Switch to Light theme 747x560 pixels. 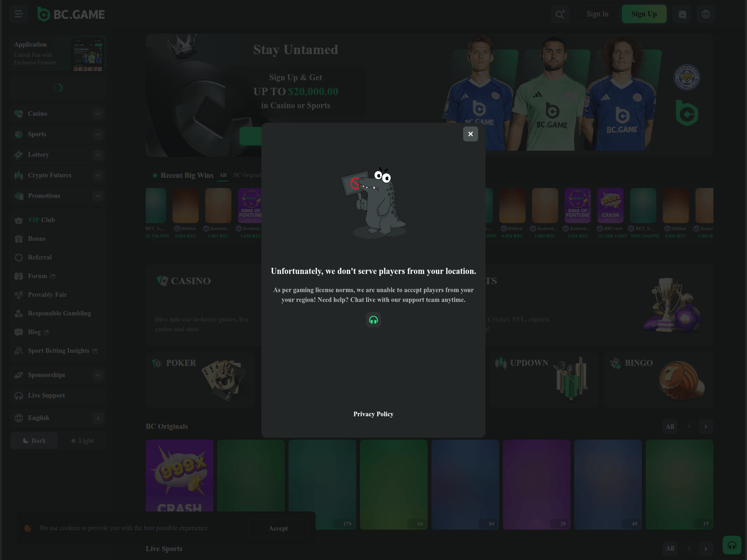coord(82,441)
